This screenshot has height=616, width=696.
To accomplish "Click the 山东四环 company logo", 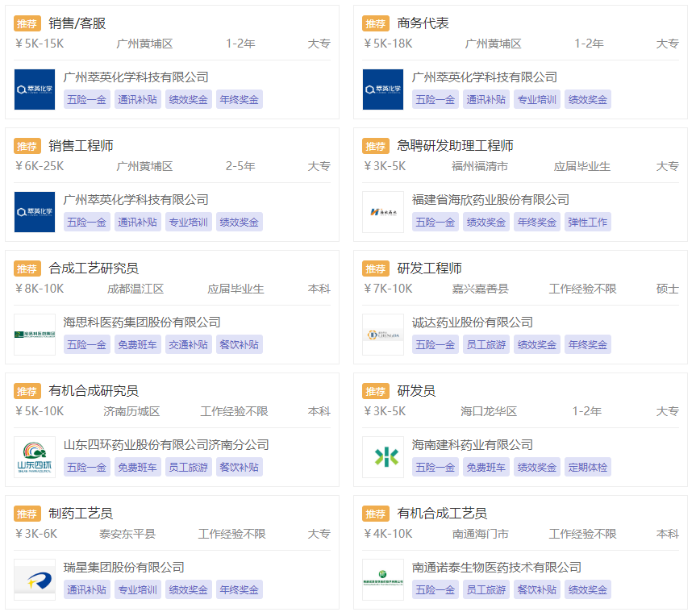I will (35, 457).
